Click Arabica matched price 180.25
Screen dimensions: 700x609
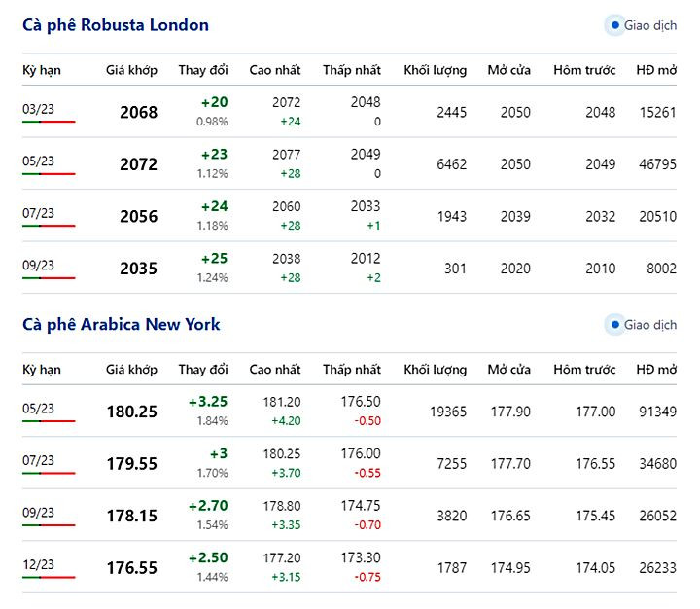point(132,412)
